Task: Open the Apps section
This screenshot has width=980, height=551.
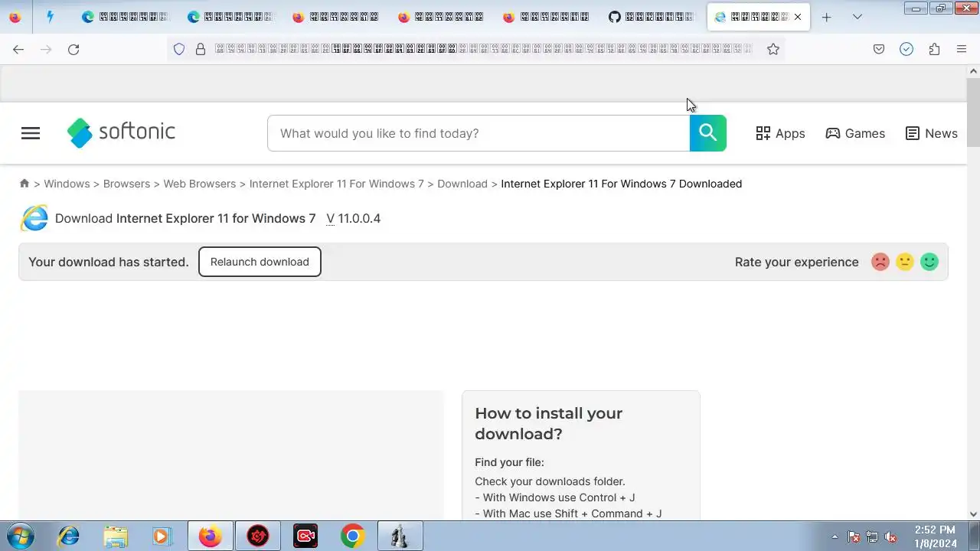Action: [x=780, y=133]
